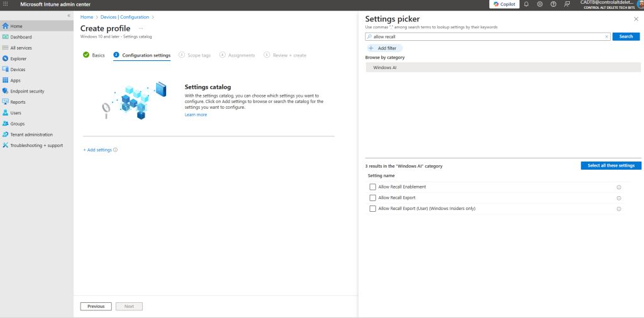Click info icon for Allow Recall Export
This screenshot has height=318, width=644.
tap(619, 198)
